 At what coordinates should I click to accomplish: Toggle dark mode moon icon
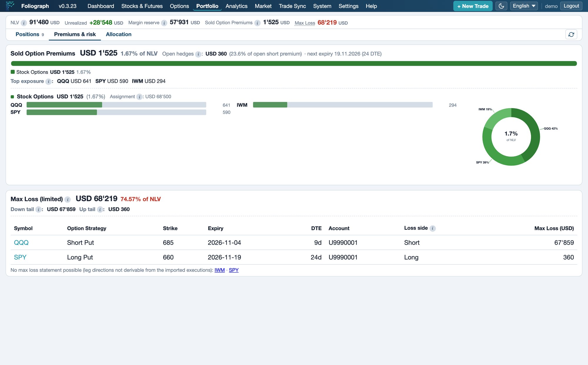pyautogui.click(x=501, y=6)
